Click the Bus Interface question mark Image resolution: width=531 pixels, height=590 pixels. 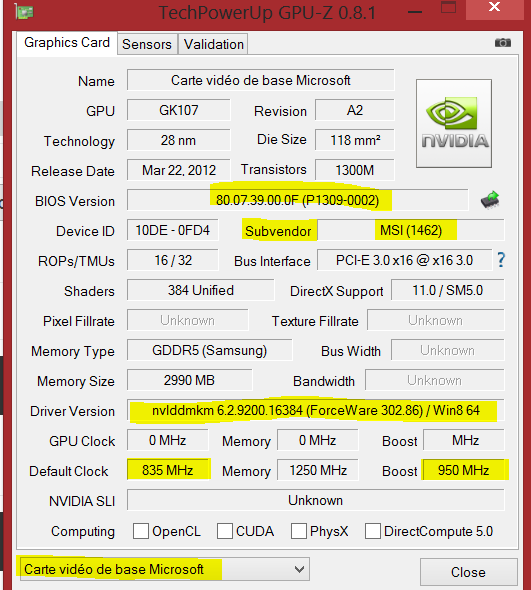(x=501, y=260)
